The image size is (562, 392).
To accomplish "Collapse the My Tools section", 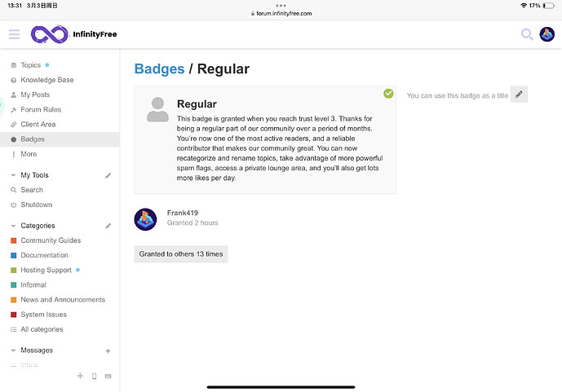I will [14, 175].
